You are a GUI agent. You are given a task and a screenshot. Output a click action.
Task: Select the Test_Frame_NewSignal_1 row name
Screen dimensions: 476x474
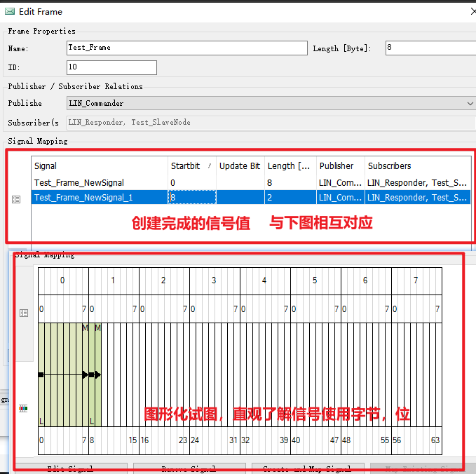(84, 198)
